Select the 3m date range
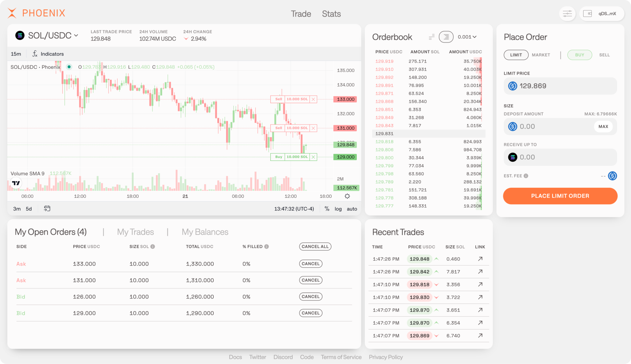Screen dimensions: 631x364 click(17, 209)
